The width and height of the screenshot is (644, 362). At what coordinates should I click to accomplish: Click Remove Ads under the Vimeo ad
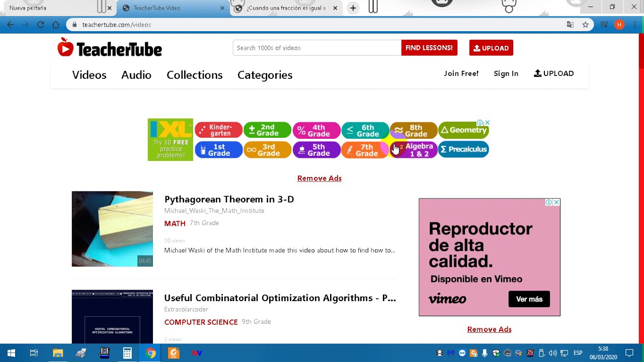[489, 329]
